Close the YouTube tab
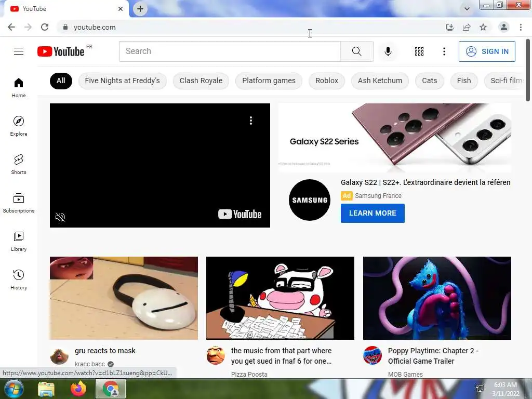 coord(121,9)
